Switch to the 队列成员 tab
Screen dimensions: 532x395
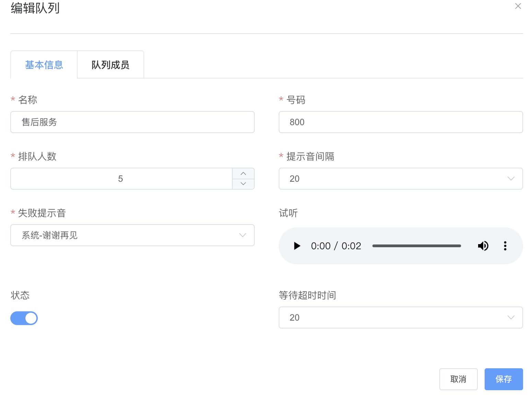click(x=110, y=65)
